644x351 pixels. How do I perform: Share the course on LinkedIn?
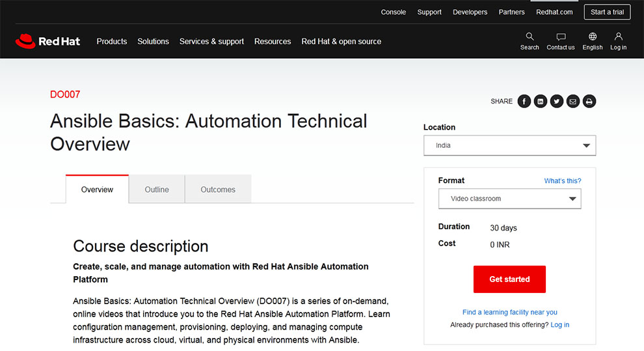[x=540, y=101]
